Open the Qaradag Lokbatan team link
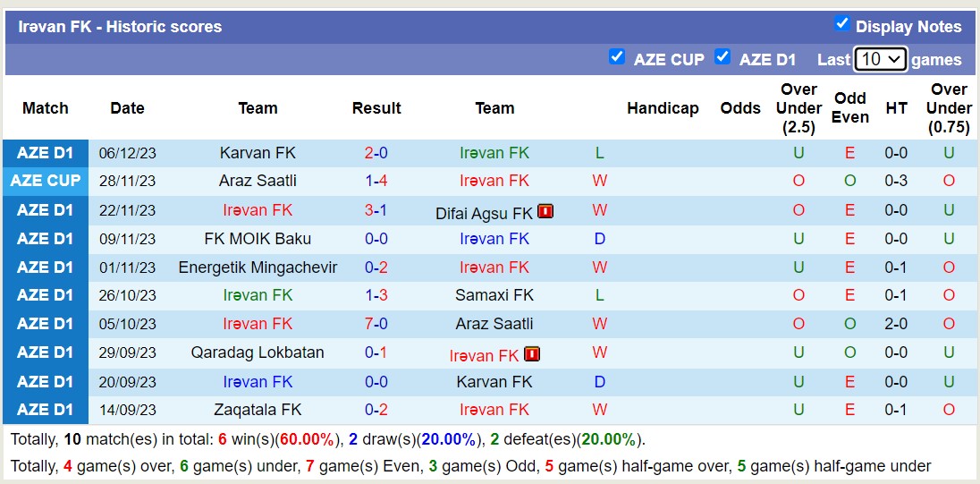Screen dimensions: 980x484 [258, 352]
